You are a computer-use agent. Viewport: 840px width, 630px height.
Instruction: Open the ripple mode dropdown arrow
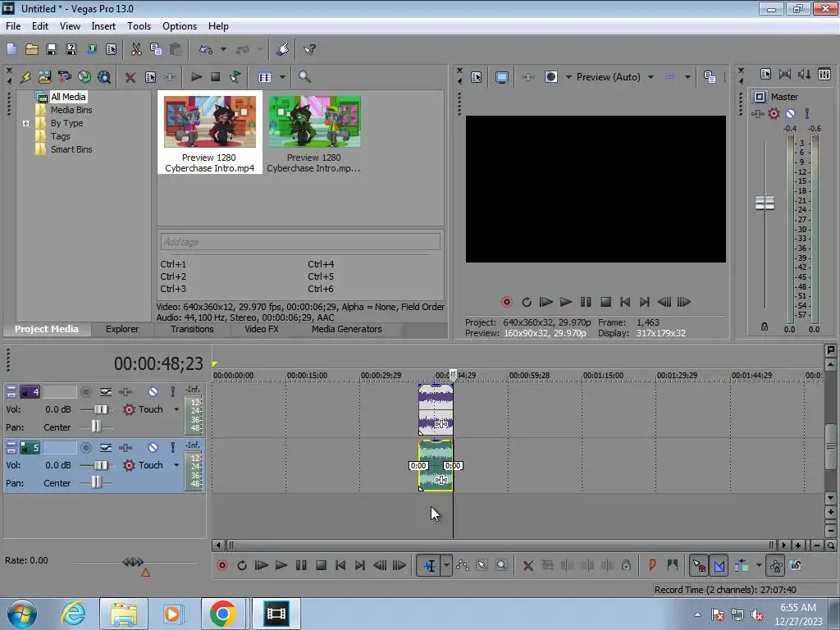pos(759,565)
